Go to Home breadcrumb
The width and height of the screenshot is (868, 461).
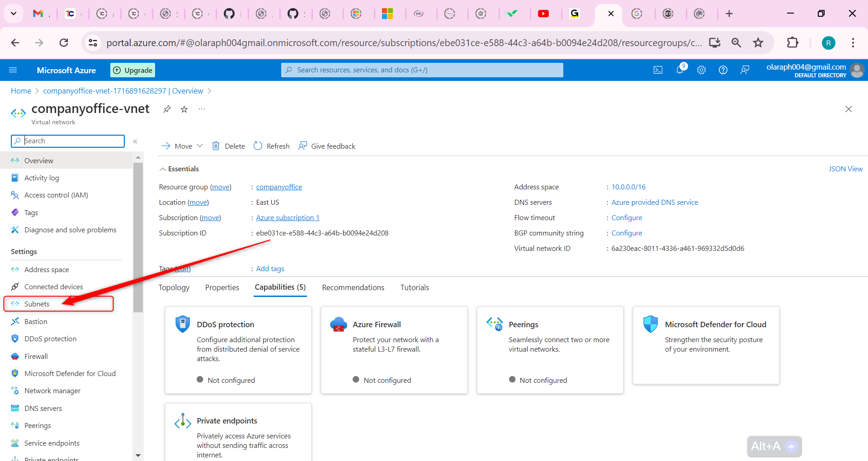[21, 91]
